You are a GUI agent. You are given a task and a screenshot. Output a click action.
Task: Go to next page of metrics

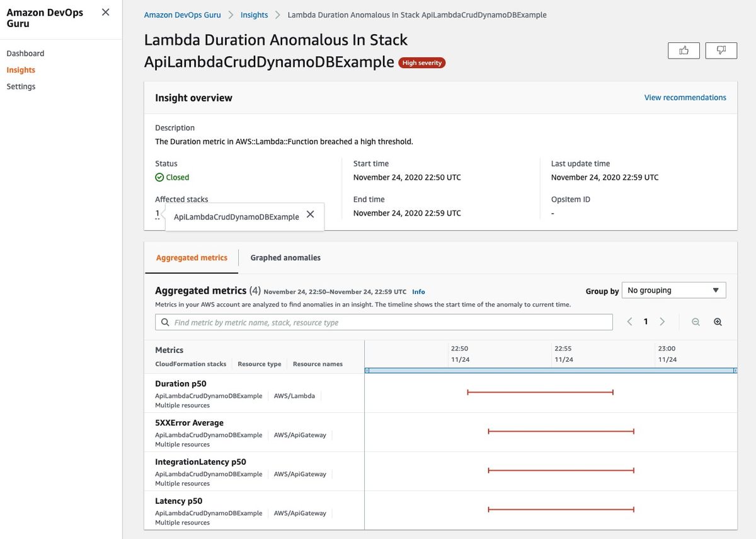(x=662, y=322)
